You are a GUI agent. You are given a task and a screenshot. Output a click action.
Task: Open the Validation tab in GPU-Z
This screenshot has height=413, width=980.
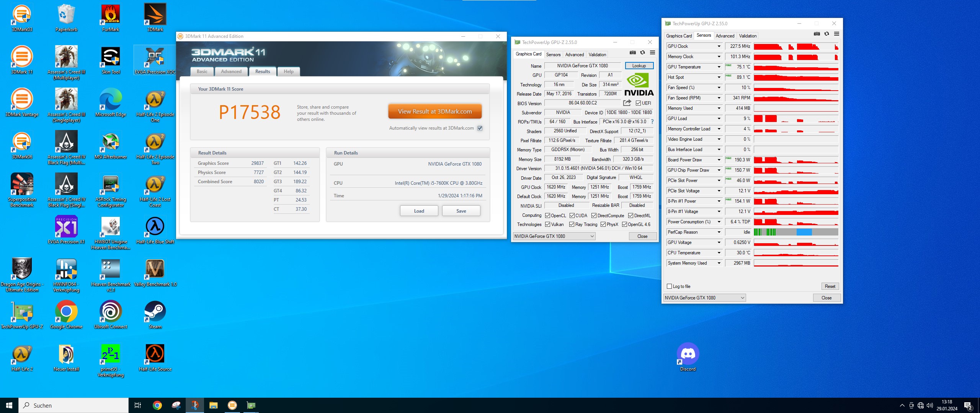click(x=597, y=54)
